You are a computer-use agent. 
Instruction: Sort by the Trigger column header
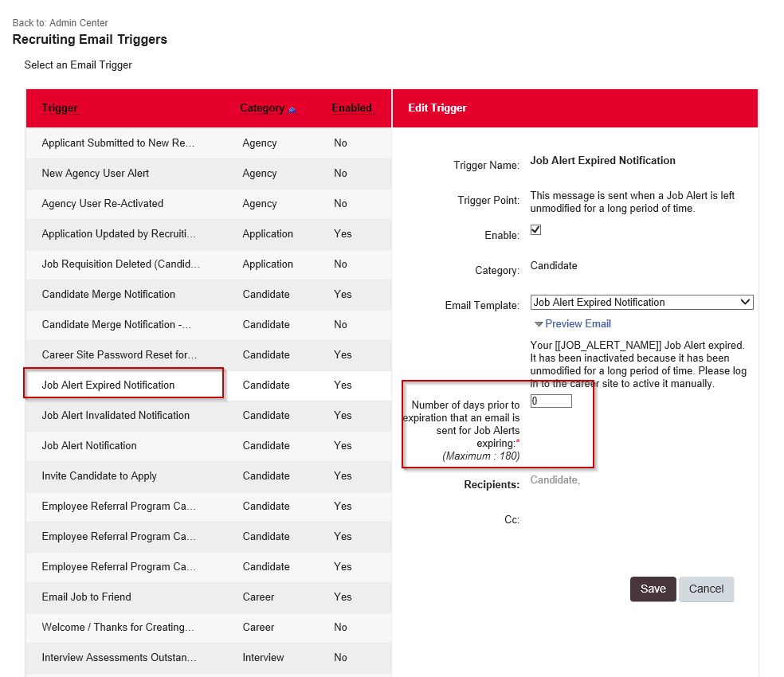click(x=60, y=108)
